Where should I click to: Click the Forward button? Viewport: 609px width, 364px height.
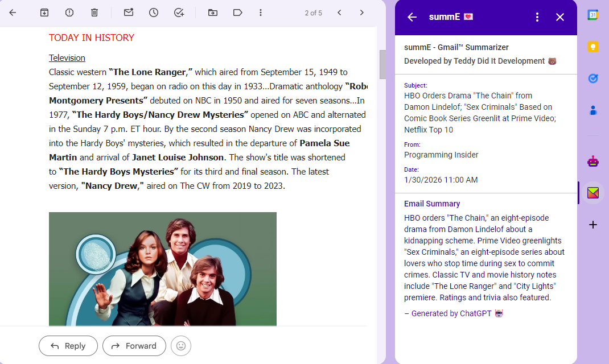coord(134,346)
